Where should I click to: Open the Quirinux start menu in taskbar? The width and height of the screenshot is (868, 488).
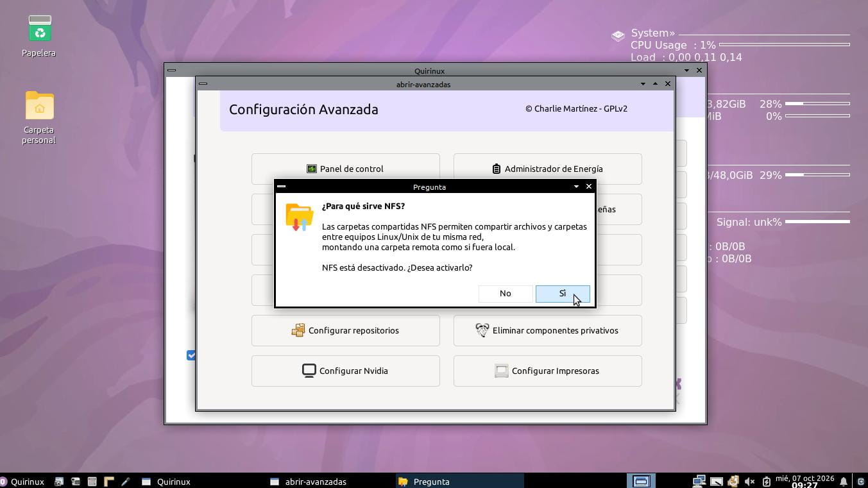(x=23, y=482)
